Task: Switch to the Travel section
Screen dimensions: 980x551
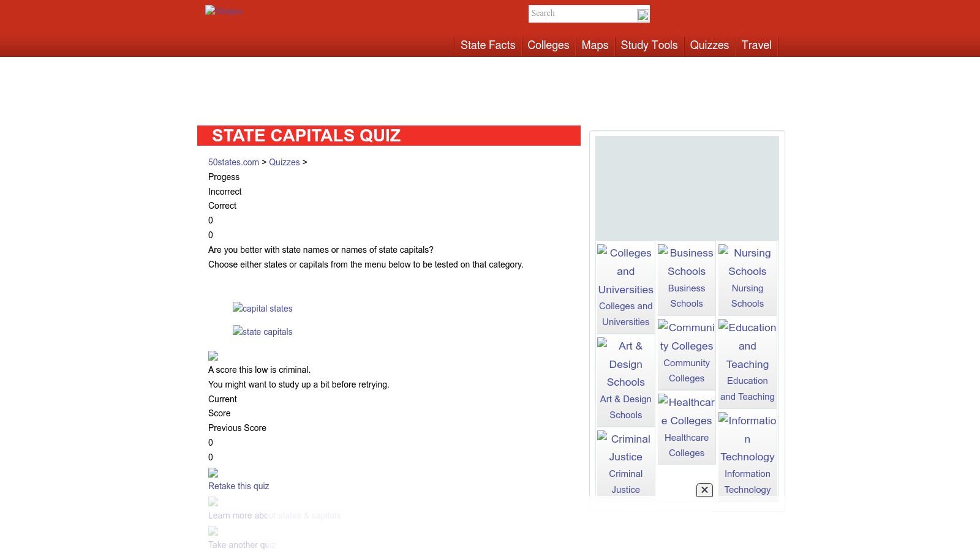Action: click(x=756, y=45)
